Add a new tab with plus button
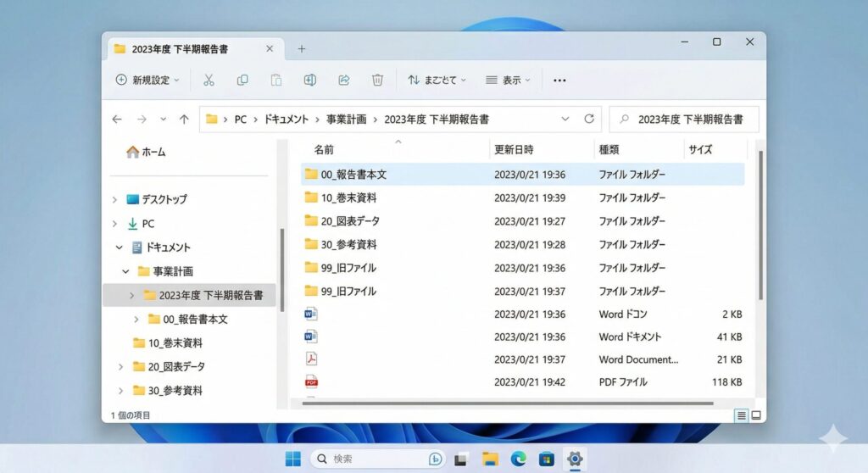This screenshot has height=473, width=868. 301,48
